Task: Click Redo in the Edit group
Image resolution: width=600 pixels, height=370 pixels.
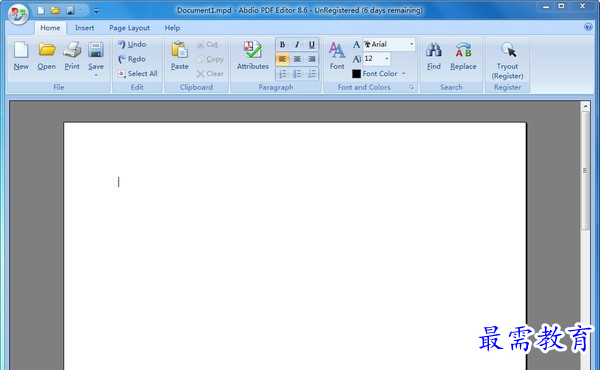Action: (132, 59)
